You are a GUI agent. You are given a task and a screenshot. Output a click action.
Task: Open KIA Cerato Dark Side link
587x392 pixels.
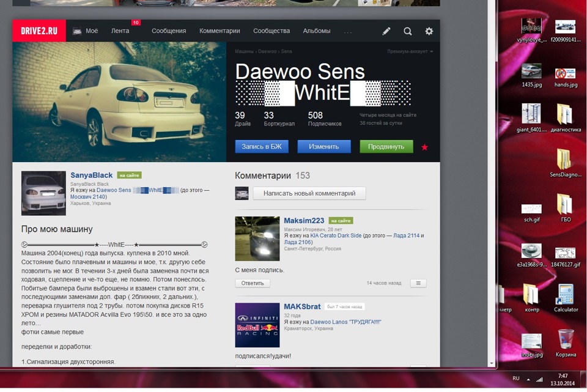[x=336, y=236]
